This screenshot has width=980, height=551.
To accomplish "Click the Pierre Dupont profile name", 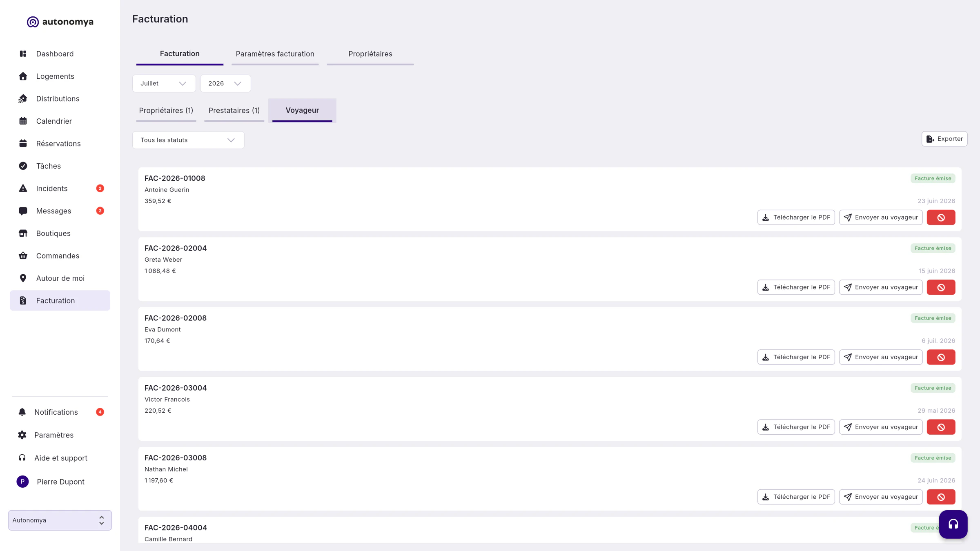I will 60,482.
